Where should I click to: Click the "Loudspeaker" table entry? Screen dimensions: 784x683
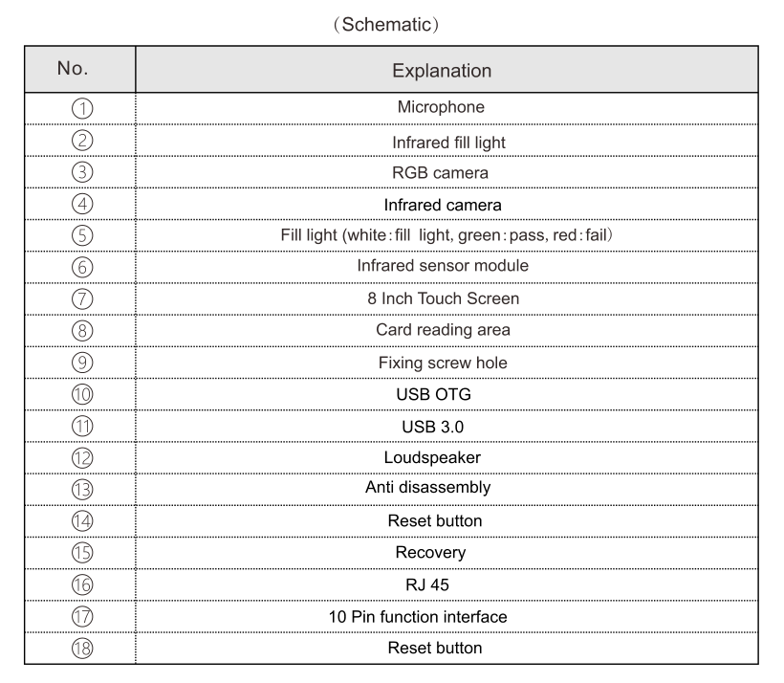coord(443,457)
